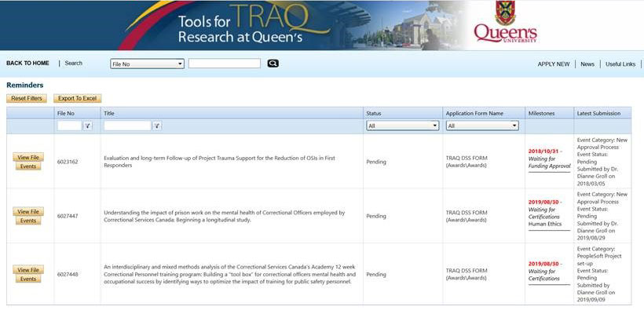View File for file 6027447
644x314 pixels.
click(28, 212)
